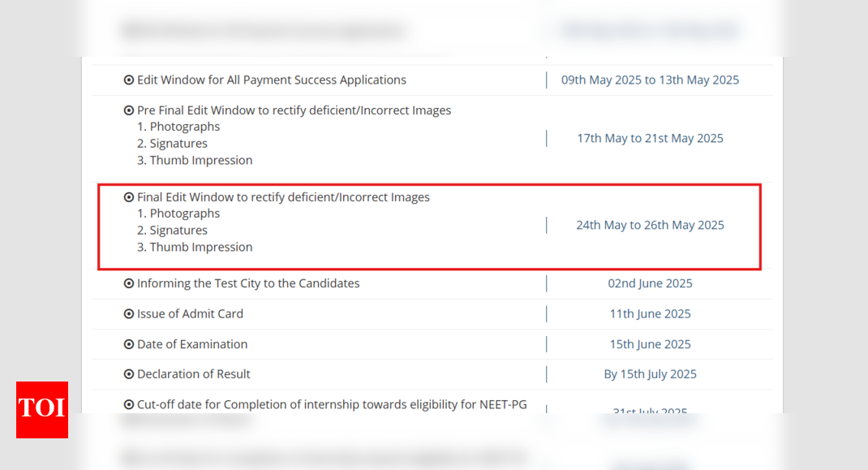The image size is (868, 470).
Task: Click the '15th June 2025' exam date
Action: (x=650, y=344)
